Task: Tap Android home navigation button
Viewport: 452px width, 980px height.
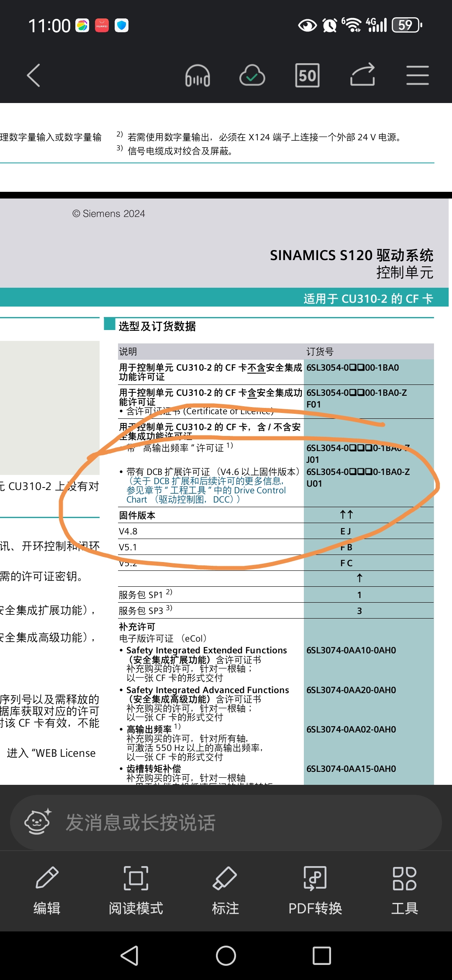Action: [226, 956]
